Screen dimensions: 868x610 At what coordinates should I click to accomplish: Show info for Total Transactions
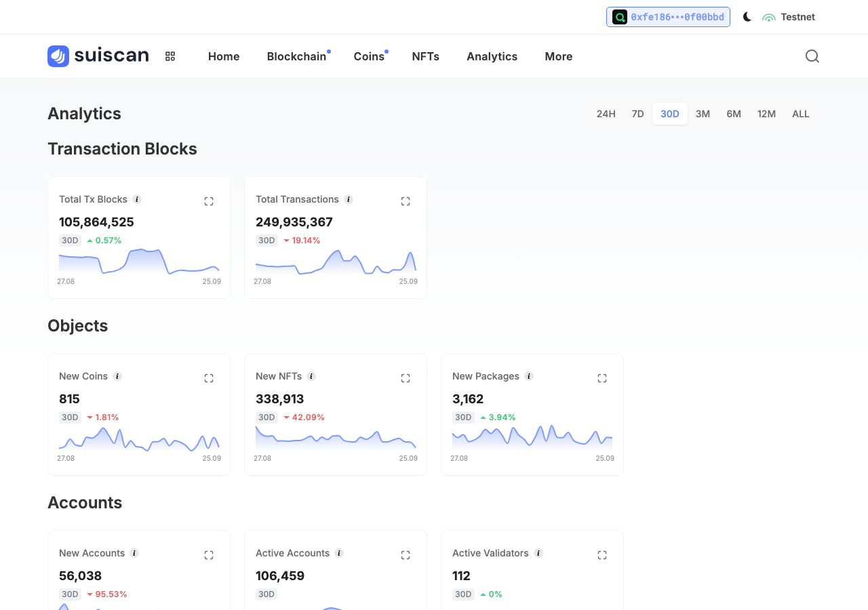[349, 199]
